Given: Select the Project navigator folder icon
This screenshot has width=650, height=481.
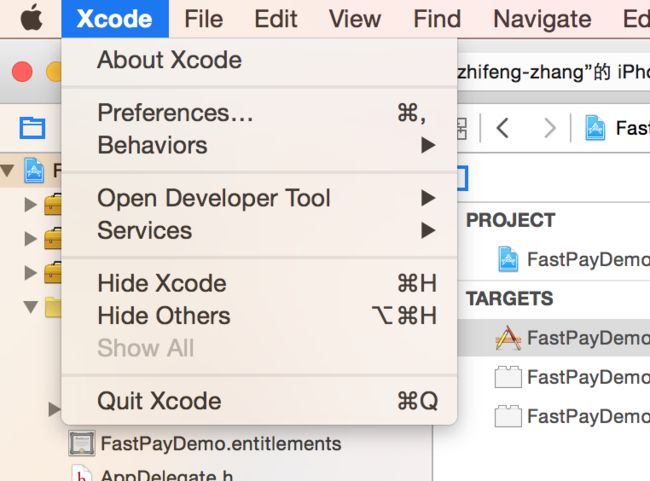Looking at the screenshot, I should pyautogui.click(x=32, y=128).
